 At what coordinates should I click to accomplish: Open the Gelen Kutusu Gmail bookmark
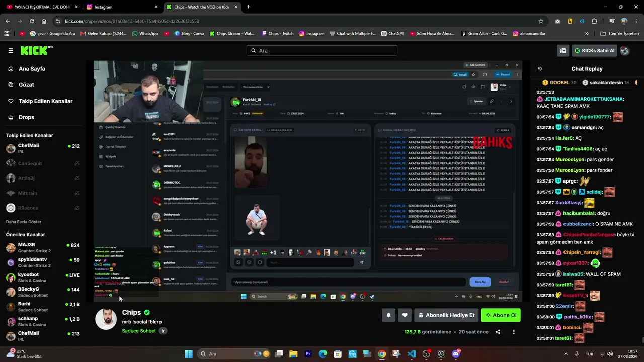(103, 34)
